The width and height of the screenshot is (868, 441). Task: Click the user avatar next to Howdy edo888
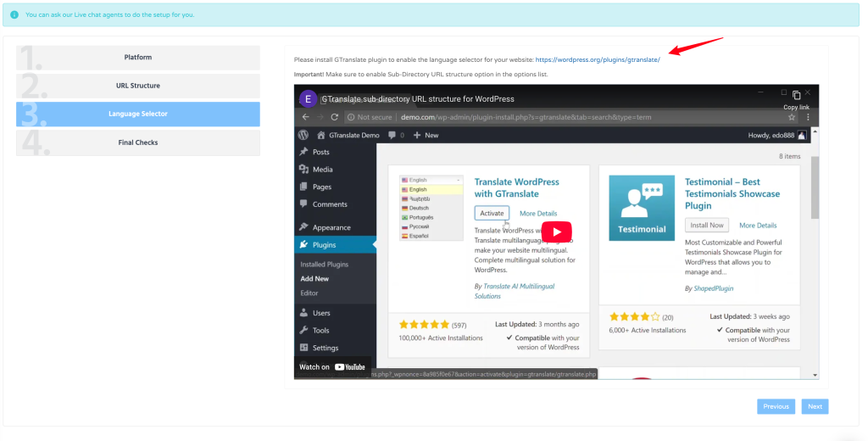(802, 135)
